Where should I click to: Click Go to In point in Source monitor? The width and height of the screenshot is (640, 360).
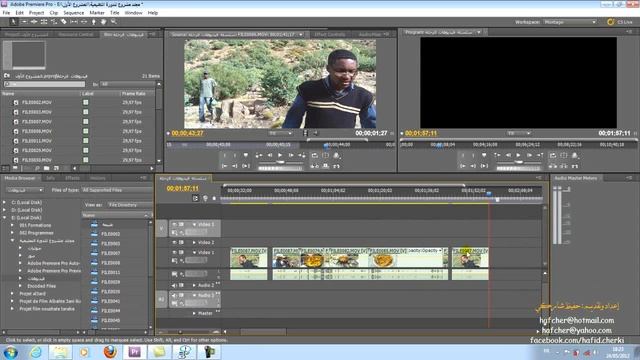point(224,166)
